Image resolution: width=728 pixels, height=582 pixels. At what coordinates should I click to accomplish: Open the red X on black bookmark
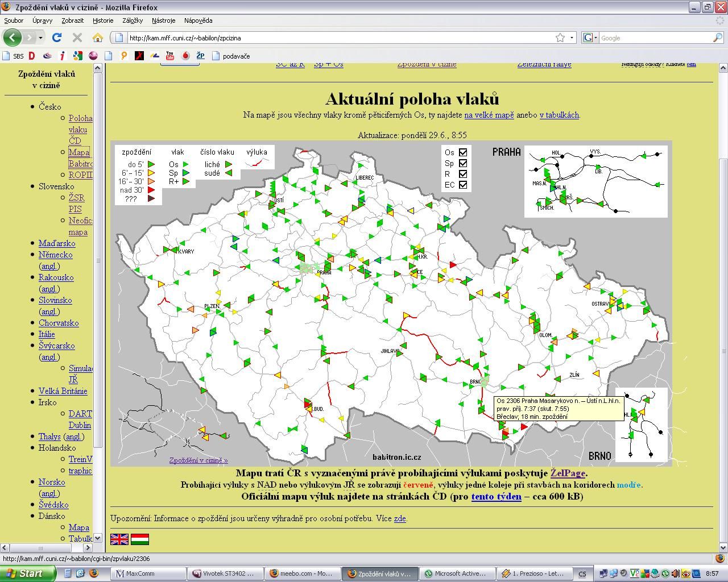[x=139, y=56]
